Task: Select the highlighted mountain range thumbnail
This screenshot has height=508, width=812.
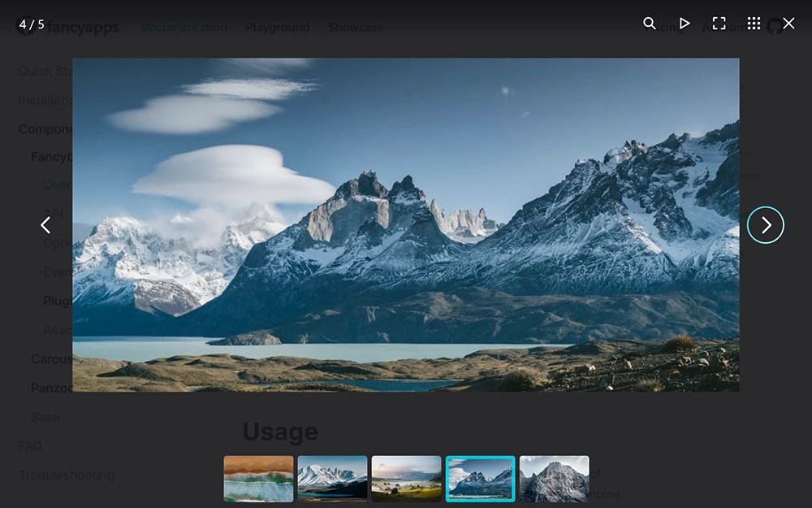Action: [481, 479]
